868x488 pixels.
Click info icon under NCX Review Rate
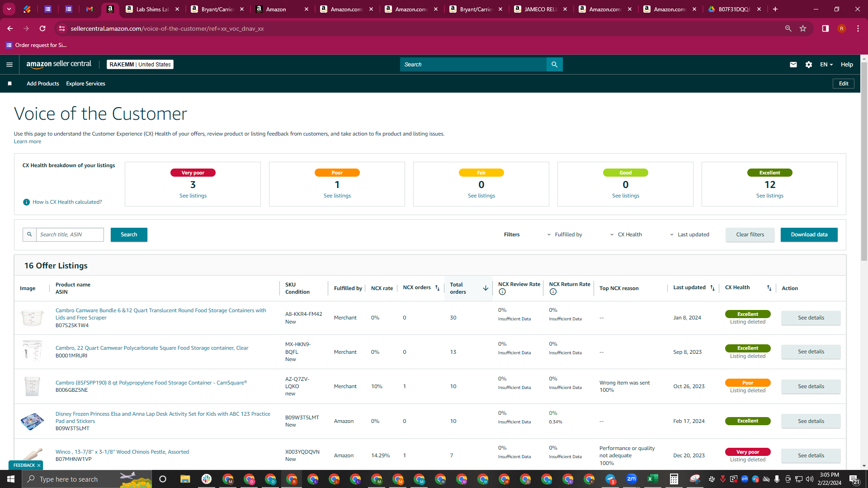(502, 292)
